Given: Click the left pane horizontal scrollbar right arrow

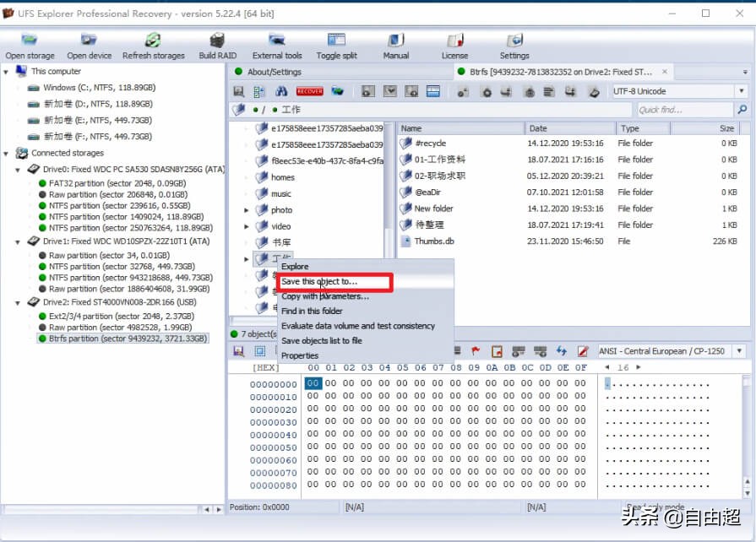Looking at the screenshot, I should point(219,509).
